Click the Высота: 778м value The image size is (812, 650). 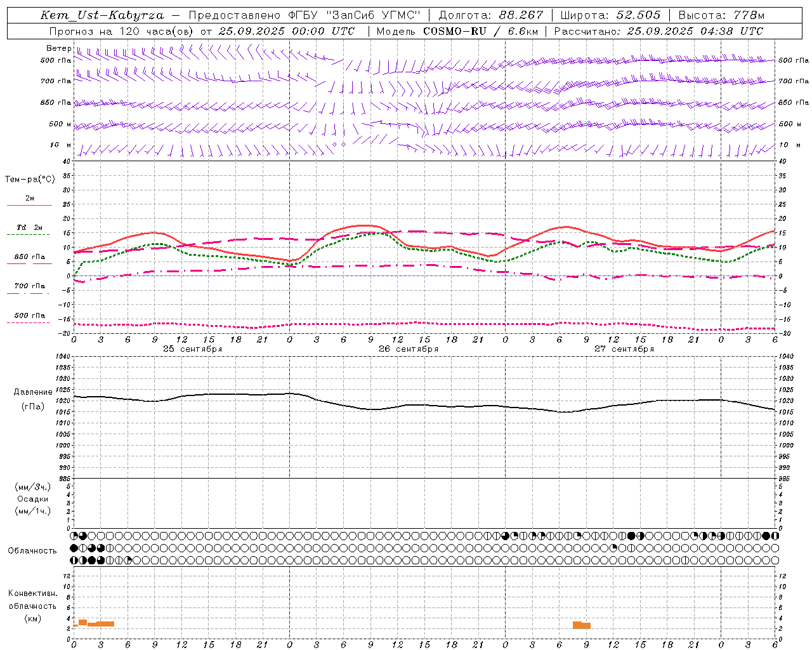click(x=721, y=15)
